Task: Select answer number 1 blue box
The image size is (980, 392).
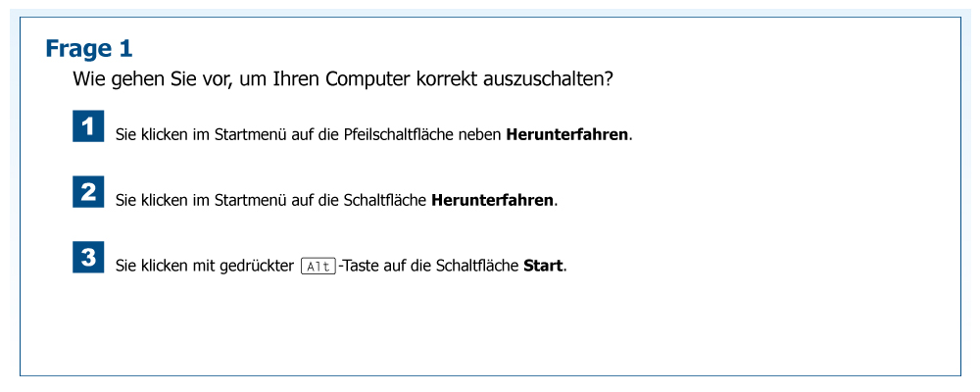Action: click(88, 127)
